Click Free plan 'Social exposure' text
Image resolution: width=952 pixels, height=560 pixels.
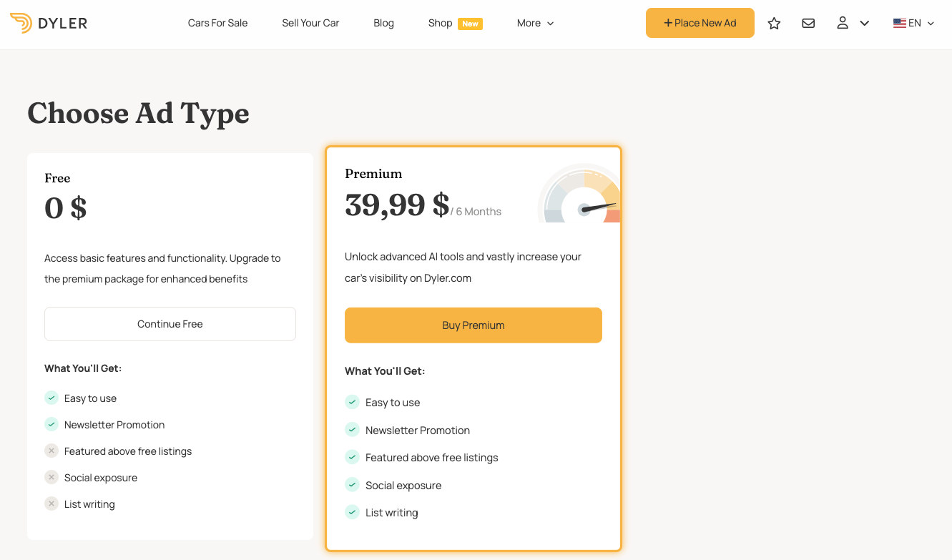tap(101, 478)
